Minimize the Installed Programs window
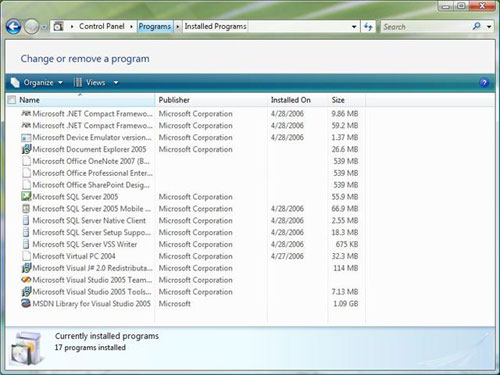Viewport: 500px width, 375px height. [446, 6]
